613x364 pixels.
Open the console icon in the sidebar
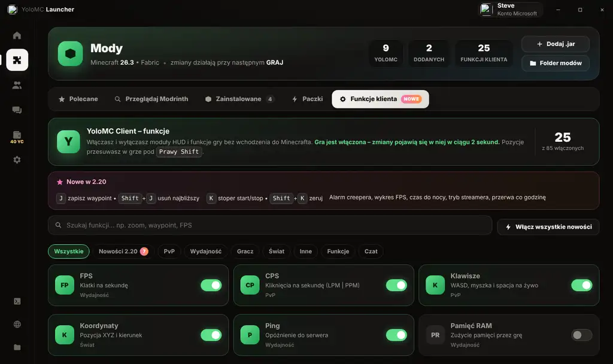tap(17, 302)
